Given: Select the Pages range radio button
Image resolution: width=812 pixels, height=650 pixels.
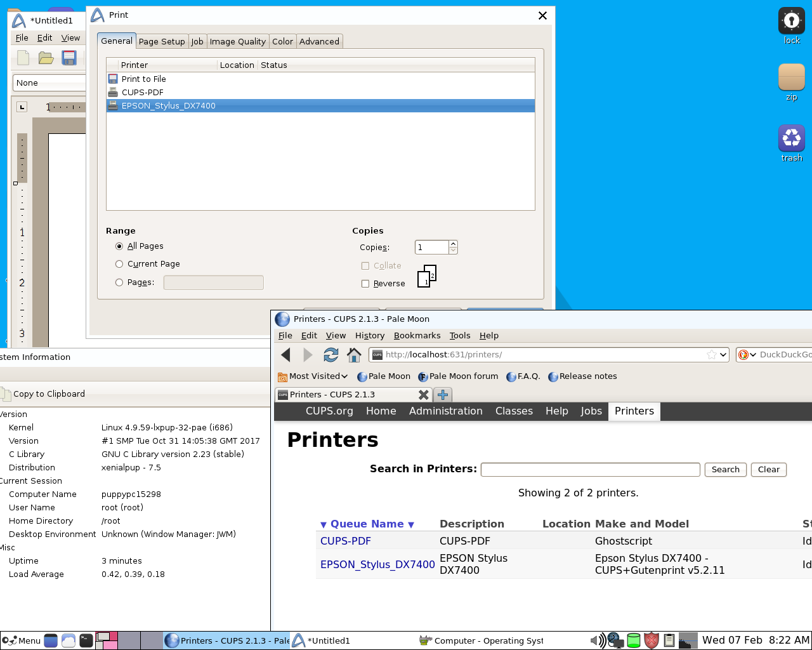Looking at the screenshot, I should tap(119, 282).
